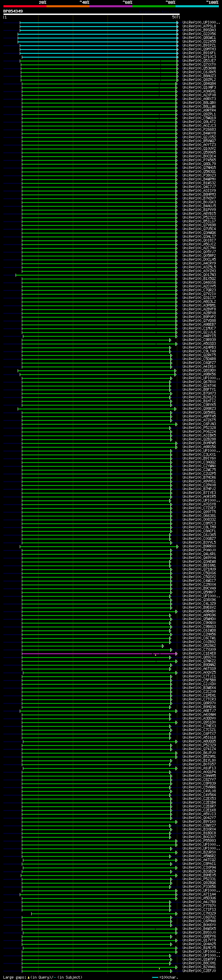This screenshot has width=222, height=980.
Task: Select hit label UniRef100_Q59965
Action: point(199,152)
